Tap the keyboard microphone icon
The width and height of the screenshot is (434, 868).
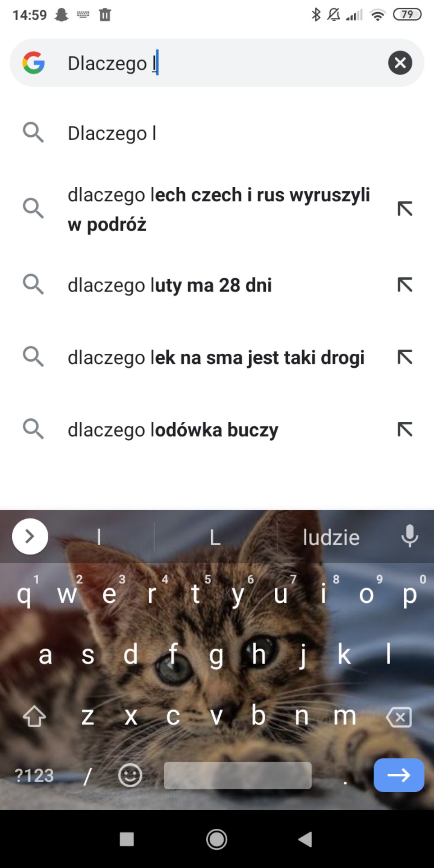410,536
